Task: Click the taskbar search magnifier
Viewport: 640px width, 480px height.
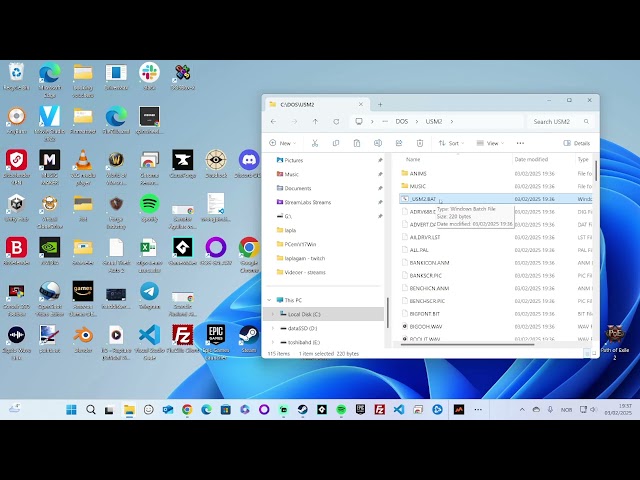Action: 91,409
